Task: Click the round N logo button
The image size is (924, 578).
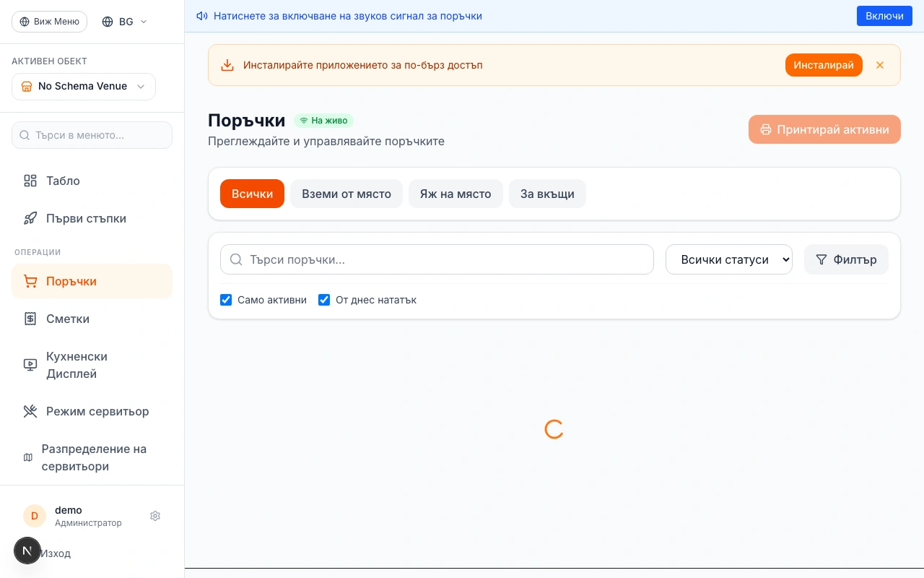Action: (27, 551)
